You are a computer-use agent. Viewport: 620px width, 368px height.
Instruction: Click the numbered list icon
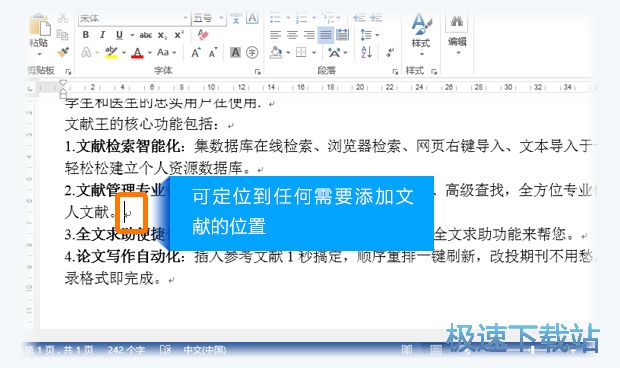pyautogui.click(x=301, y=18)
